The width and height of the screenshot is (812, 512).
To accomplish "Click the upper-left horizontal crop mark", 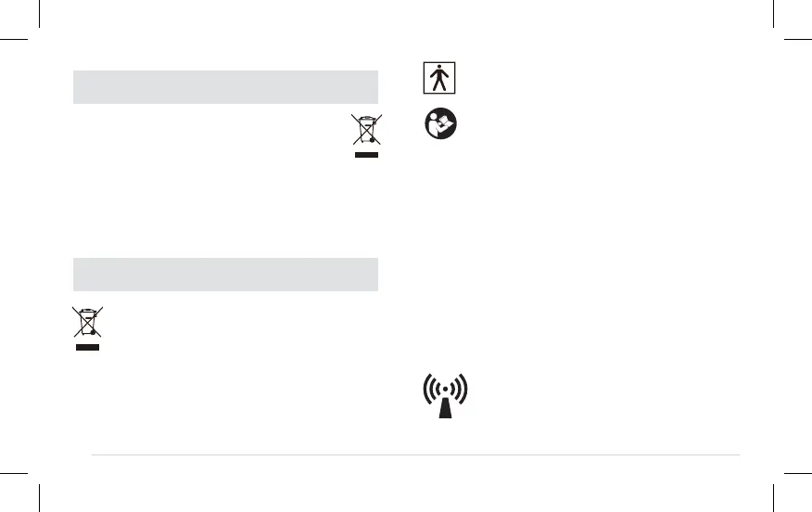I will (14, 40).
